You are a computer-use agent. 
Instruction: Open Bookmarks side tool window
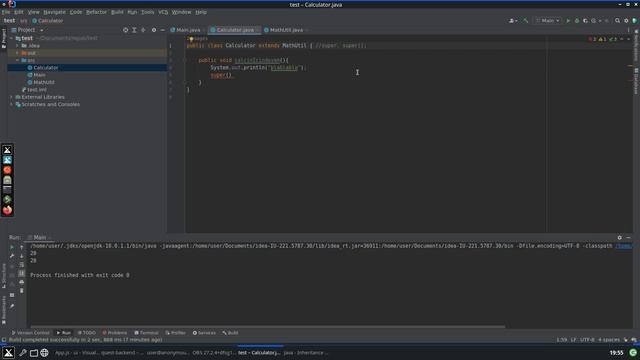(4, 310)
